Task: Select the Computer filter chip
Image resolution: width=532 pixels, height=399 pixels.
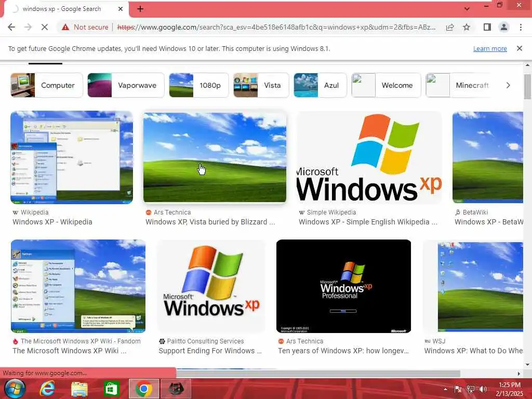Action: point(46,85)
